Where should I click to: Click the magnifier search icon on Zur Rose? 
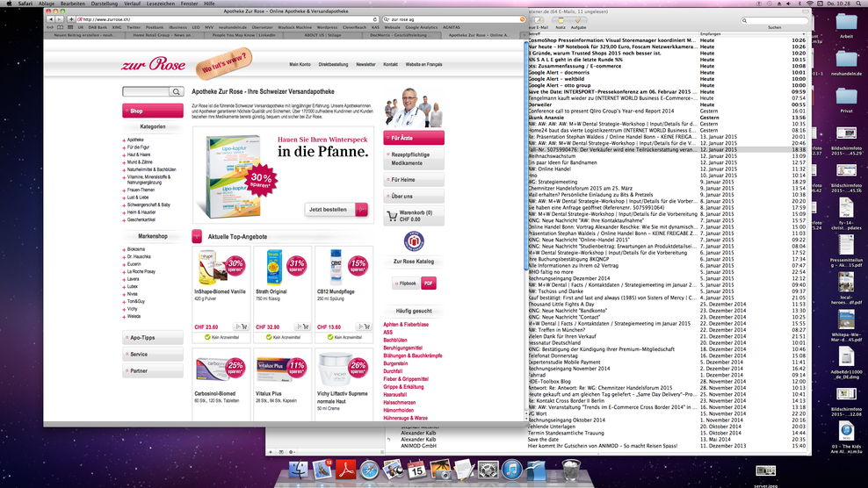coord(177,92)
